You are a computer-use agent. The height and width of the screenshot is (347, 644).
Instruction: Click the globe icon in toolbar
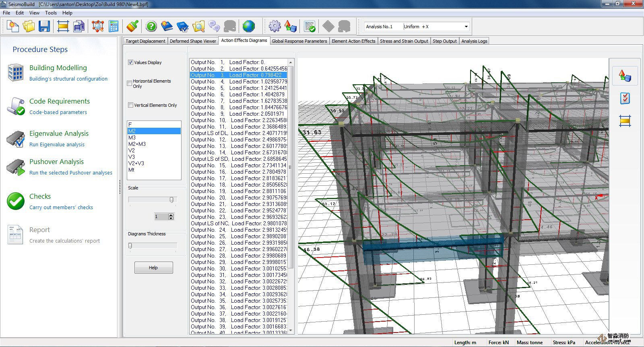[x=249, y=27]
